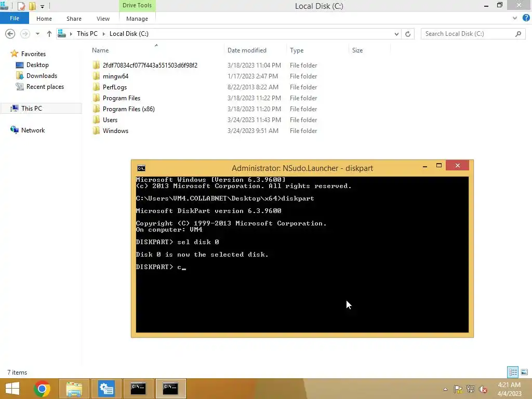
Task: Switch to the active diskpart console taskbar icon
Action: coord(170,389)
